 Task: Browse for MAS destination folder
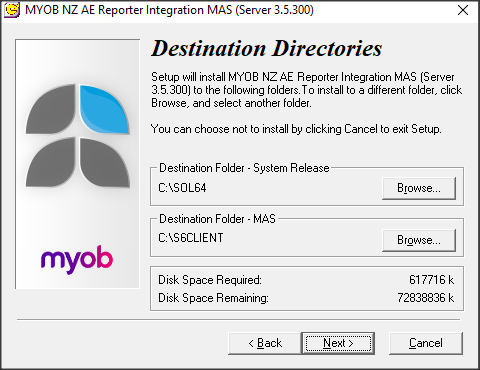coord(419,240)
